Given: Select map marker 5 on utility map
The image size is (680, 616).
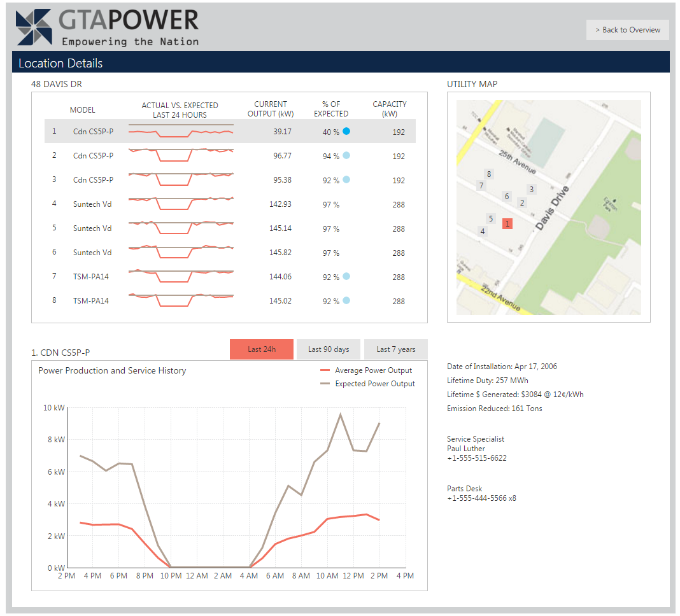Looking at the screenshot, I should [x=491, y=219].
